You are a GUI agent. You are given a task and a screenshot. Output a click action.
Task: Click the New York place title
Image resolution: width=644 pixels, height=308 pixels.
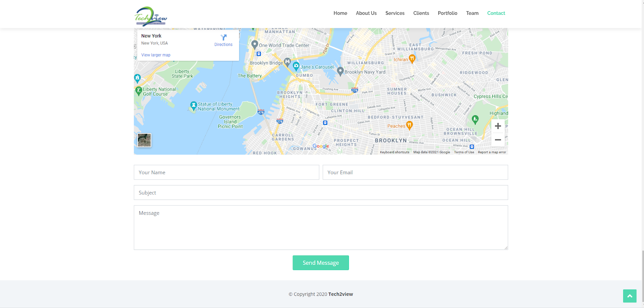(x=151, y=36)
